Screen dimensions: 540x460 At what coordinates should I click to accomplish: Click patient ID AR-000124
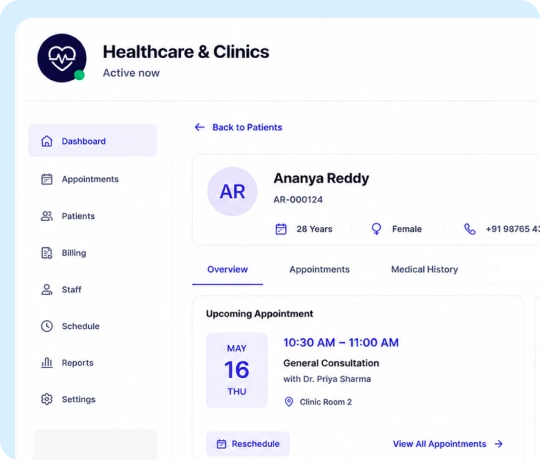click(x=298, y=200)
